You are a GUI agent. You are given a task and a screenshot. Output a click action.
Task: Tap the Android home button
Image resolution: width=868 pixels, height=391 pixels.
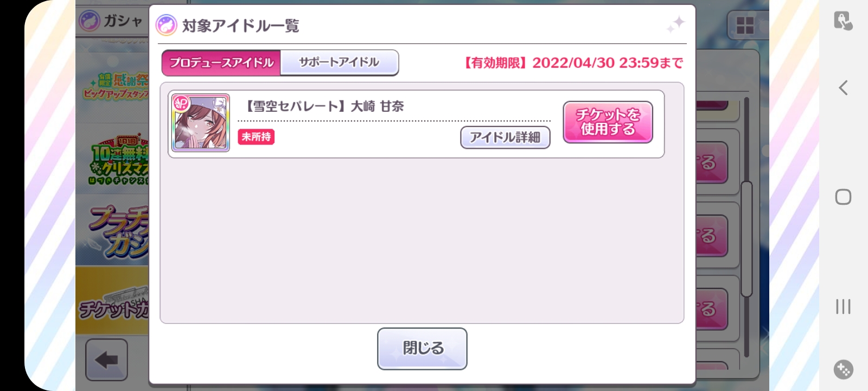843,197
